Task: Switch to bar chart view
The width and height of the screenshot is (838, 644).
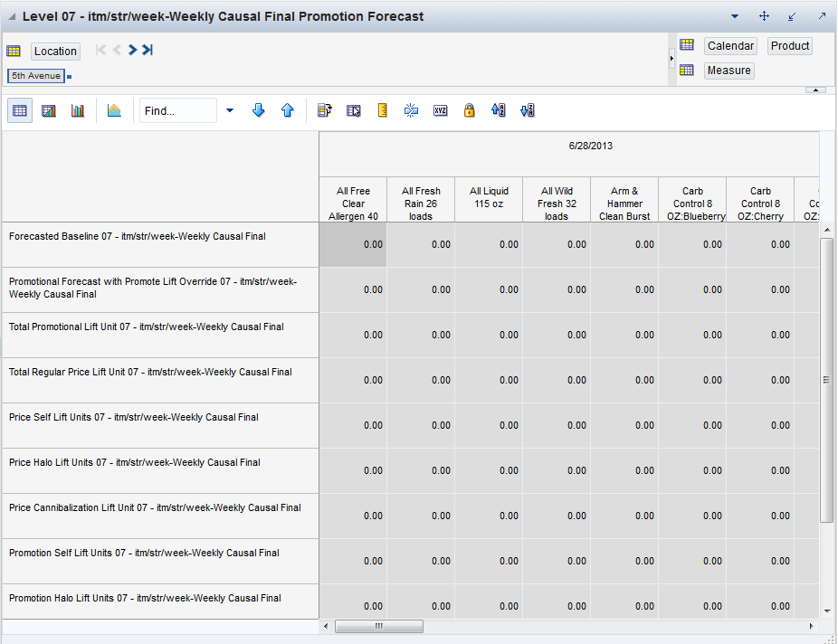Action: coord(78,110)
